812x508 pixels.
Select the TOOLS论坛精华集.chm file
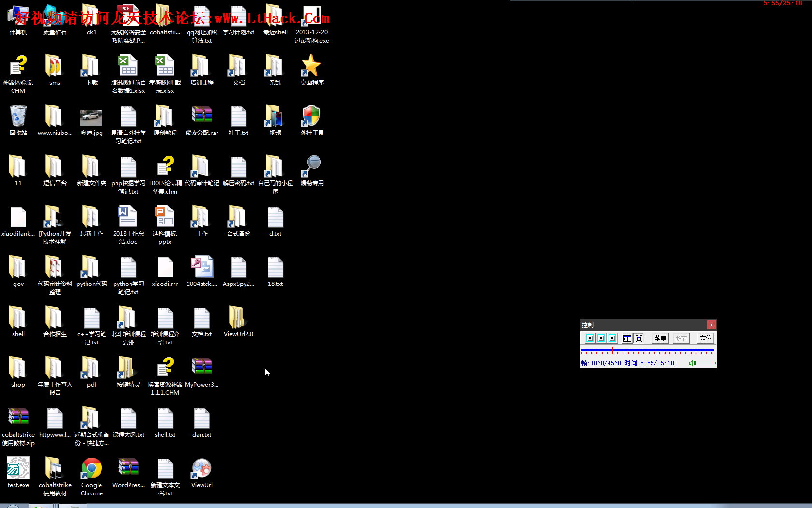coord(165,174)
